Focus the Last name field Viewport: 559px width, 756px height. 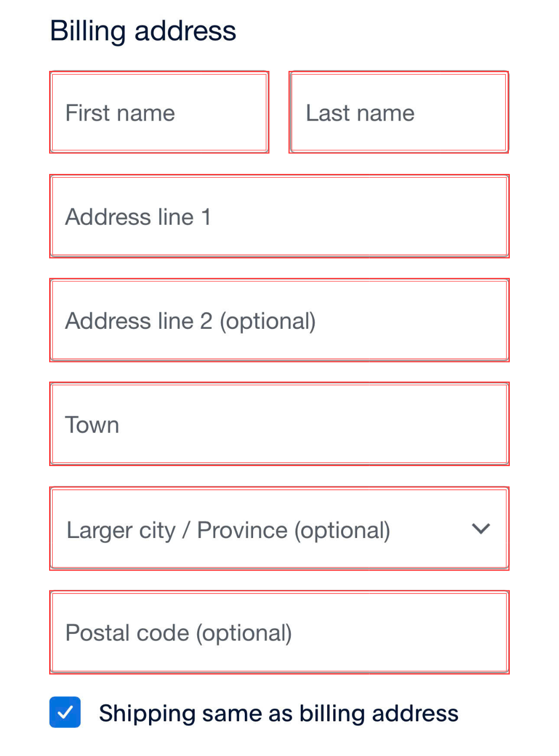[399, 112]
